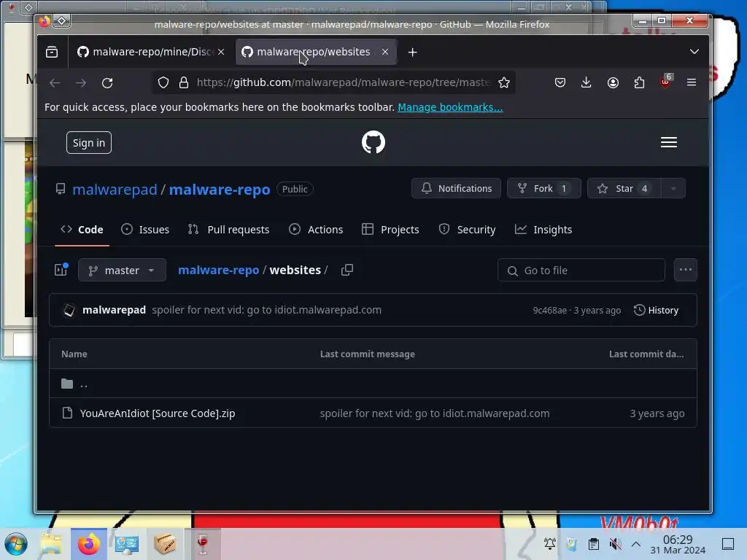Save page to Pocket
This screenshot has height=560, width=747.
point(560,83)
